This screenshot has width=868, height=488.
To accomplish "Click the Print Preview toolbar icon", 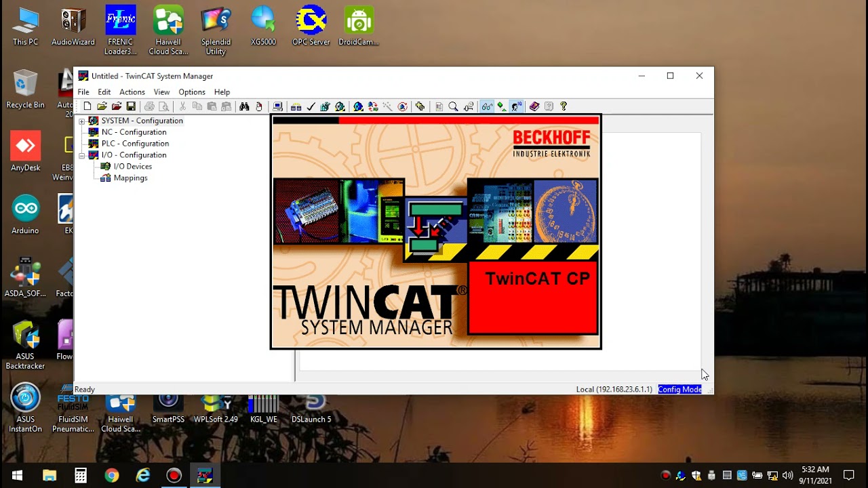I will coord(163,106).
